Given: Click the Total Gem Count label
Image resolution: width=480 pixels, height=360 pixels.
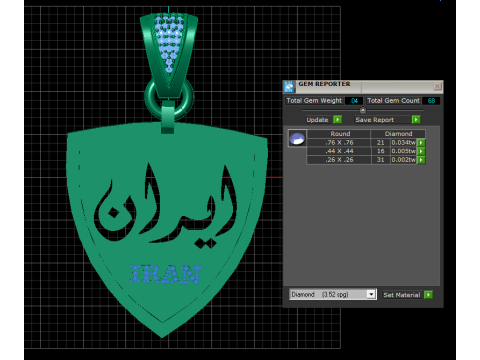Looking at the screenshot, I should click(393, 101).
